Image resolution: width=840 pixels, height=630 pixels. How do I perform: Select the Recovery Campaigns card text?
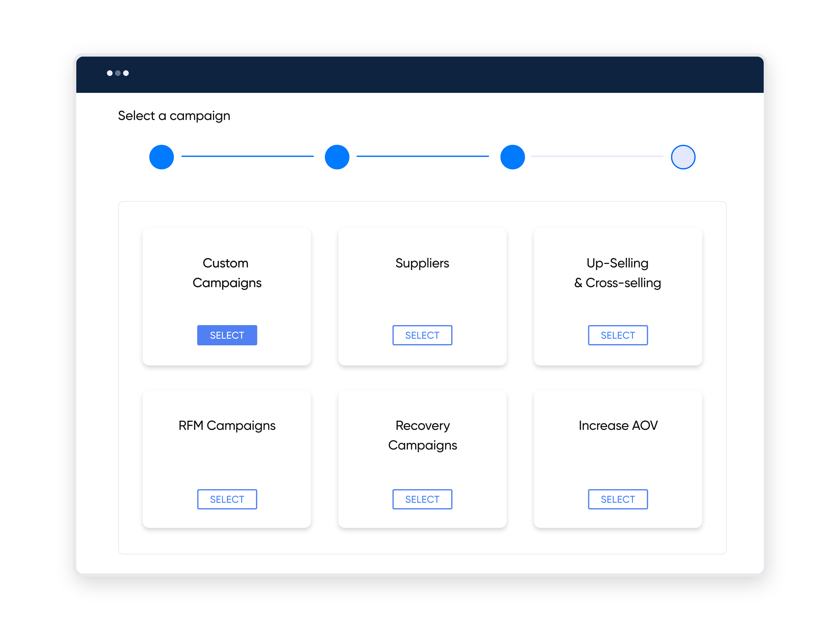(x=422, y=435)
